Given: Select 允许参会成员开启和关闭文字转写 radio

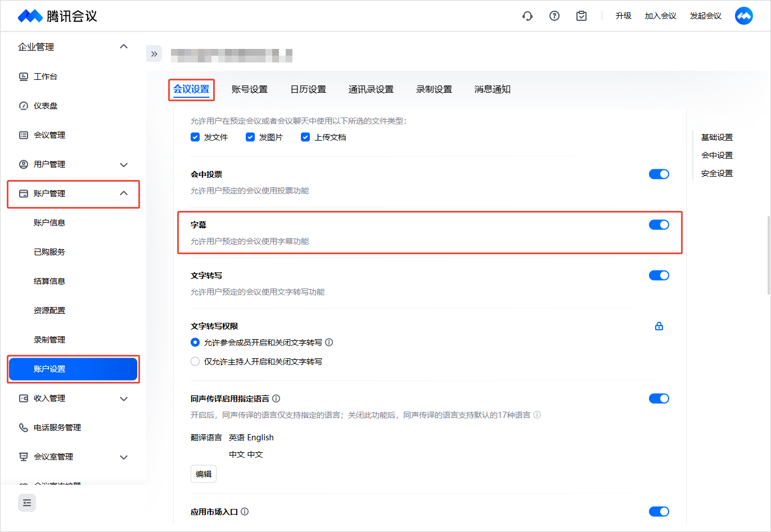Looking at the screenshot, I should (x=195, y=342).
